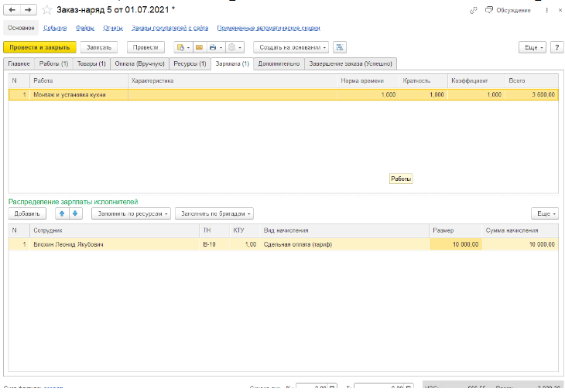Switch to the Товары (1) tab
The image size is (565, 392).
91,63
